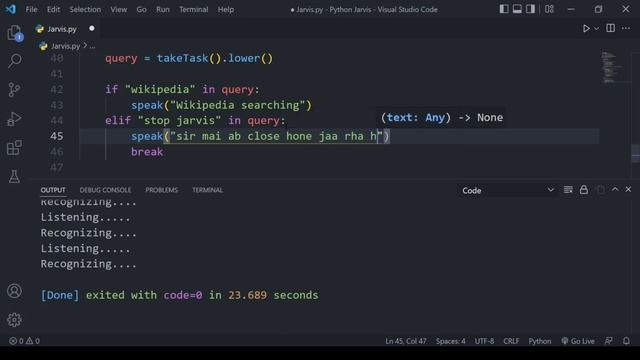Toggle output auto-scroll lock
This screenshot has width=640, height=360.
584,190
